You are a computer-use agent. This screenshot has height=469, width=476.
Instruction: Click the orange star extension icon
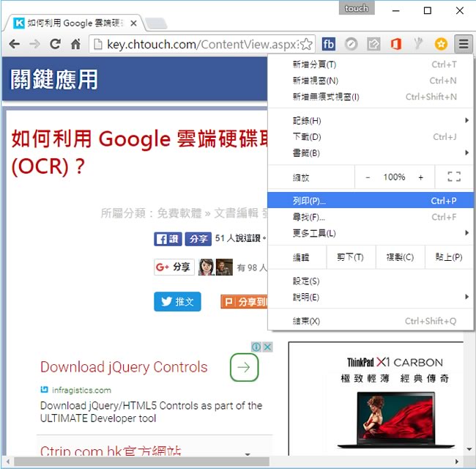tap(441, 45)
